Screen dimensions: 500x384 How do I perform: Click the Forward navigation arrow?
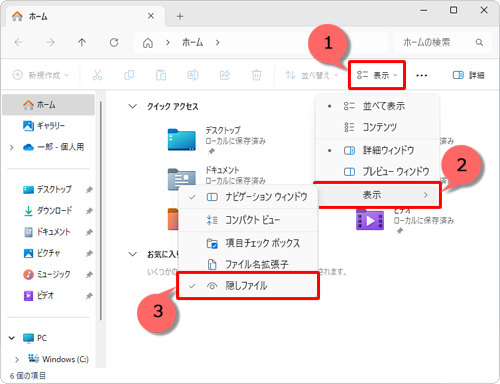[50, 42]
